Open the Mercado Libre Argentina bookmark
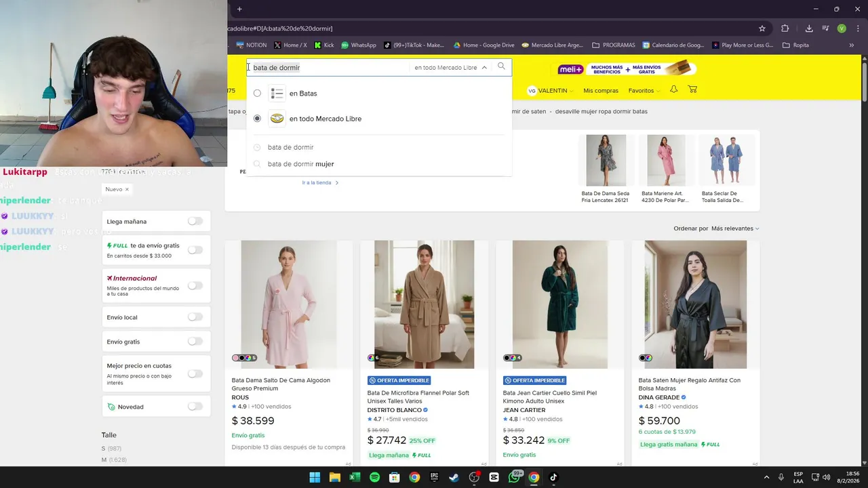The image size is (868, 488). coord(552,45)
